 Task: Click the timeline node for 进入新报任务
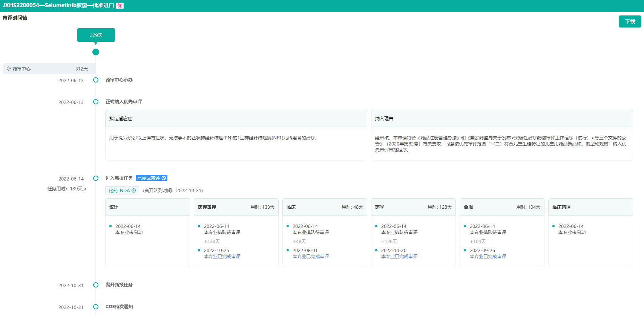[96, 178]
